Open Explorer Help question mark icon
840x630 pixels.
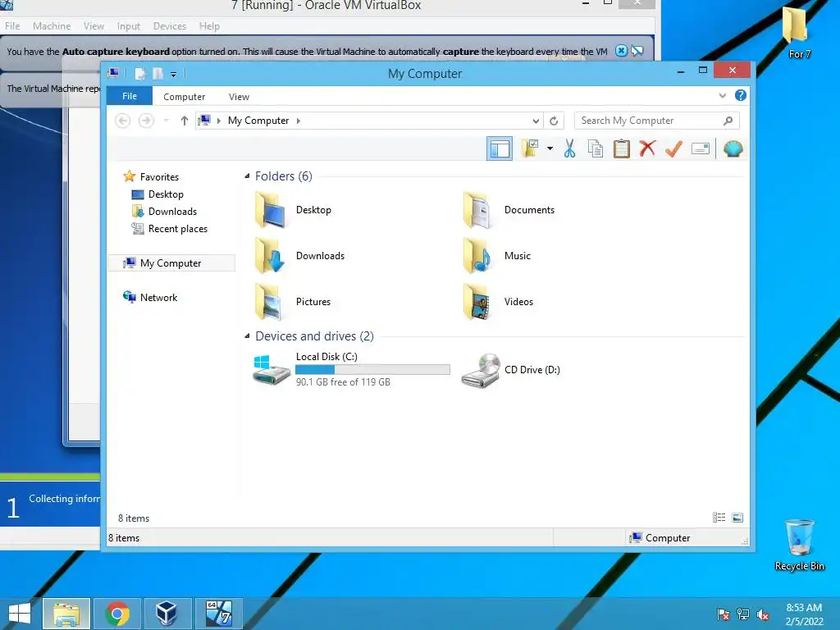tap(741, 95)
